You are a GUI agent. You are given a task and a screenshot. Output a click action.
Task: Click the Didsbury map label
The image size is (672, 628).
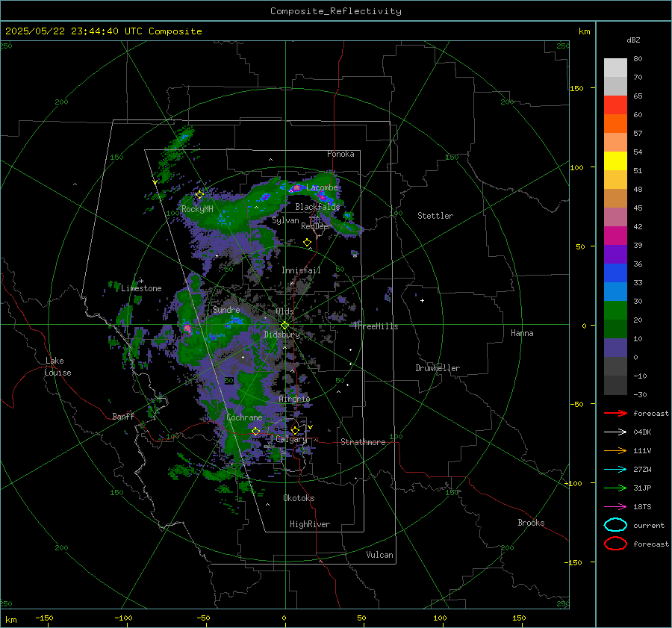[x=282, y=335]
